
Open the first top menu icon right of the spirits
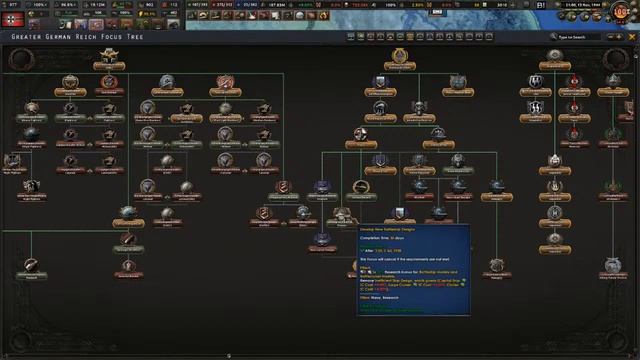click(192, 16)
